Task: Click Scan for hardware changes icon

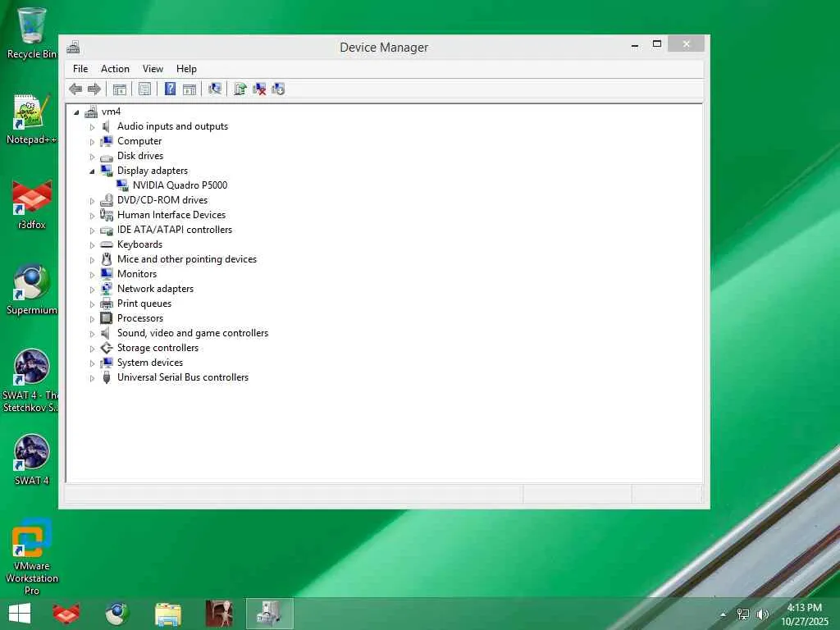Action: point(215,89)
